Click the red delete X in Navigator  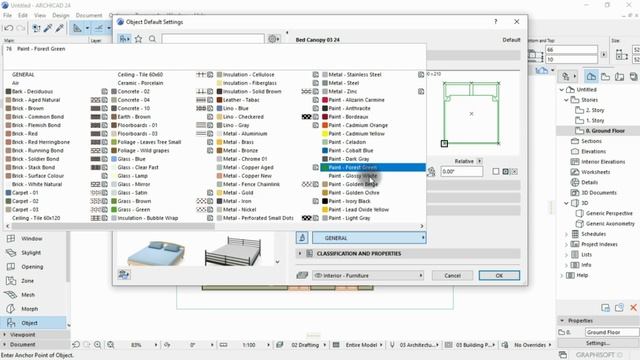click(x=633, y=307)
